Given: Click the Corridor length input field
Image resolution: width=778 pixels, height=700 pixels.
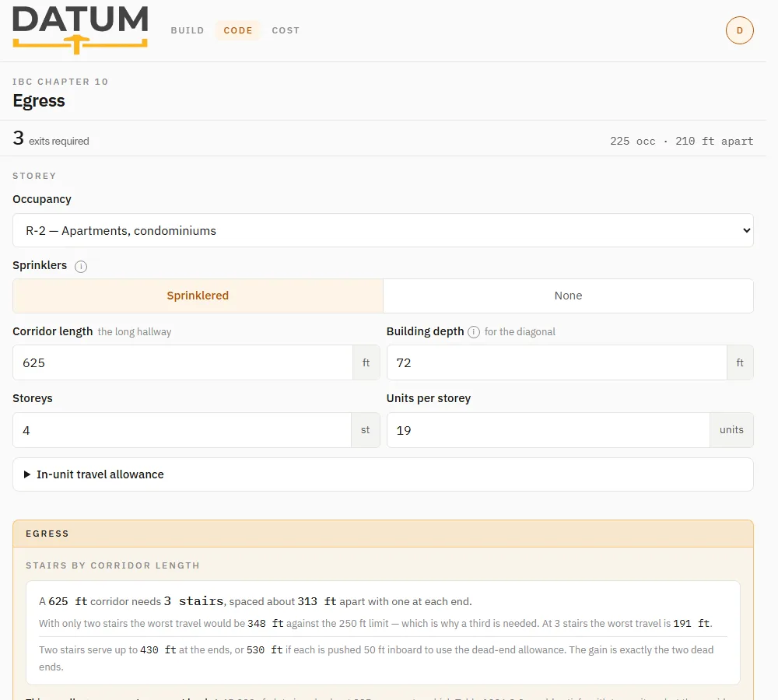Looking at the screenshot, I should click(183, 362).
